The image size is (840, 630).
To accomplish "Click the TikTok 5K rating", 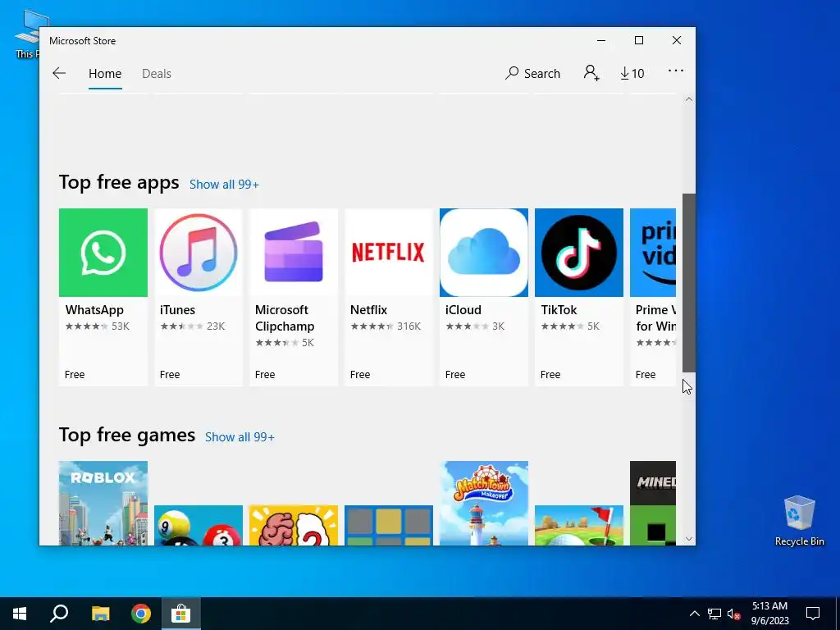I will click(570, 326).
